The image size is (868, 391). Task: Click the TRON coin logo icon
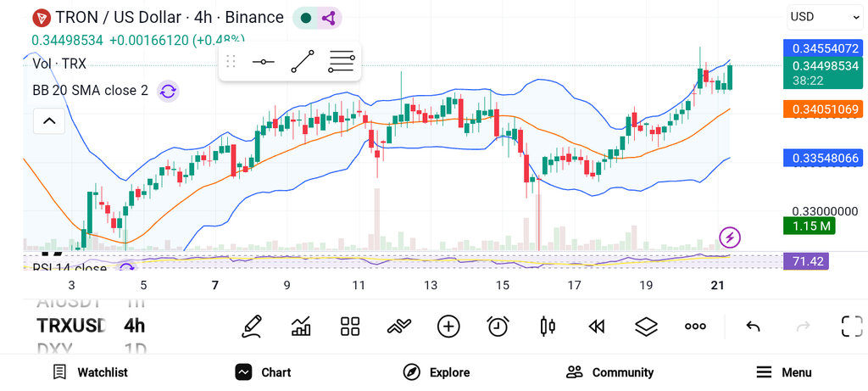point(41,18)
